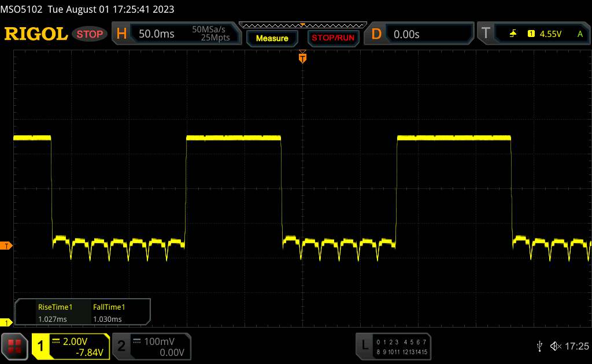Click the red STOP status badge
Screen dimensions: 592x364
pos(90,34)
